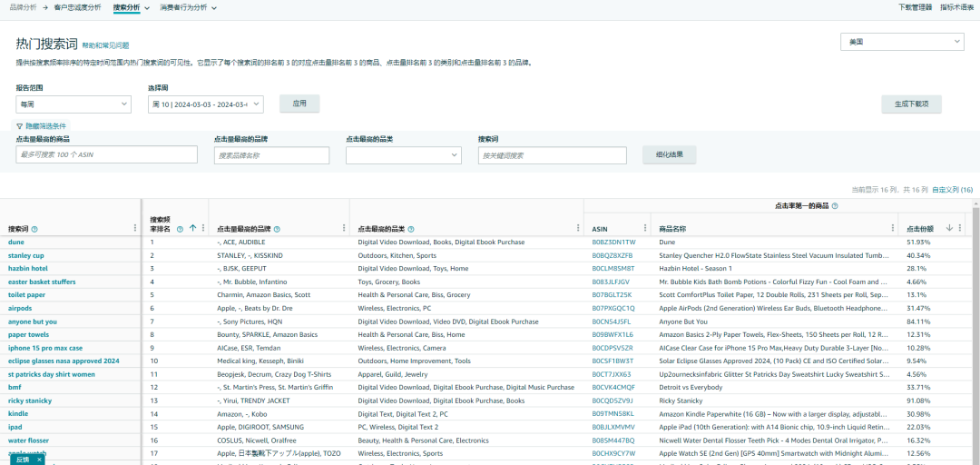Click the 生成下载项 button
The image size is (980, 465).
(911, 104)
